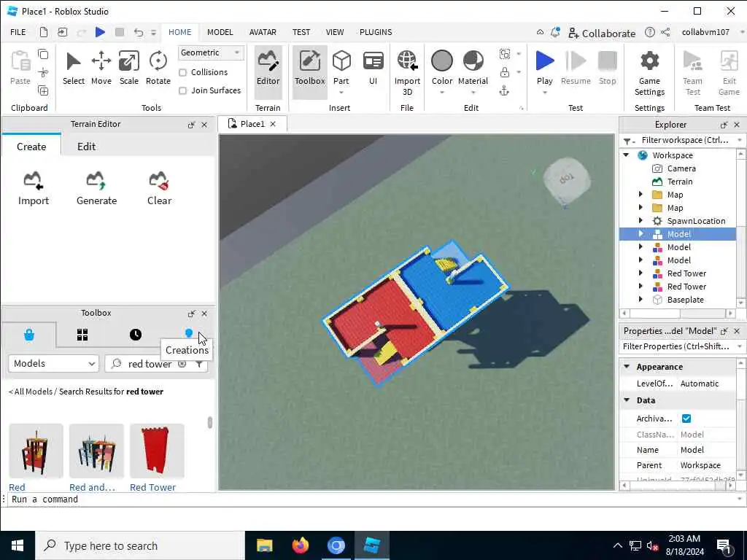
Task: Switch to the VIEW ribbon tab
Action: [x=334, y=32]
